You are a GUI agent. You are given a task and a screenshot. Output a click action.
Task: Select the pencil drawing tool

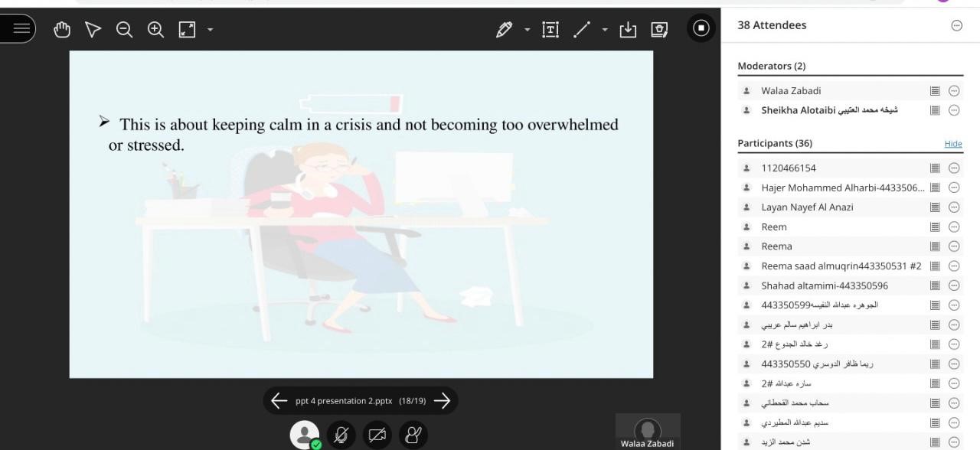[x=504, y=29]
